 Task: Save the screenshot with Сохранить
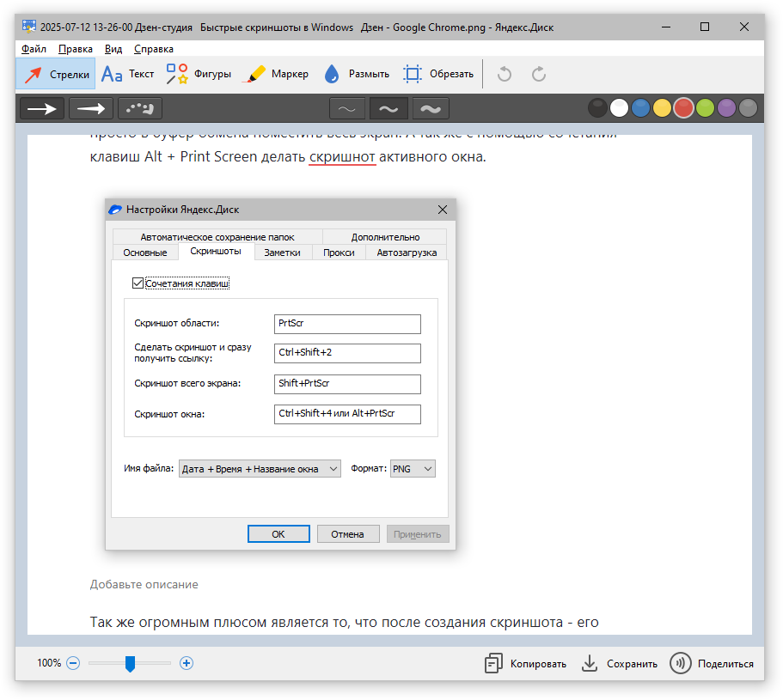click(x=619, y=664)
